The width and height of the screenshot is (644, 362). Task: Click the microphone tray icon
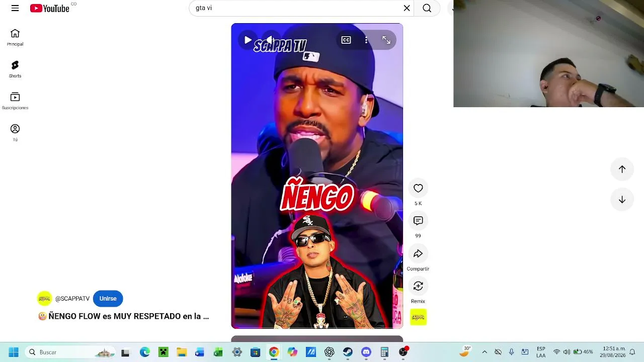[x=511, y=352]
